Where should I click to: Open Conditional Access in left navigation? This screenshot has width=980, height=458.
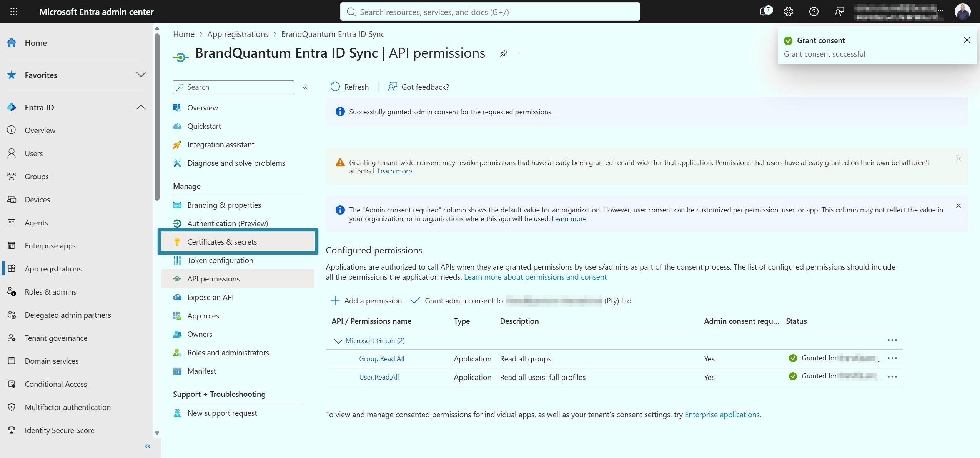coord(56,384)
